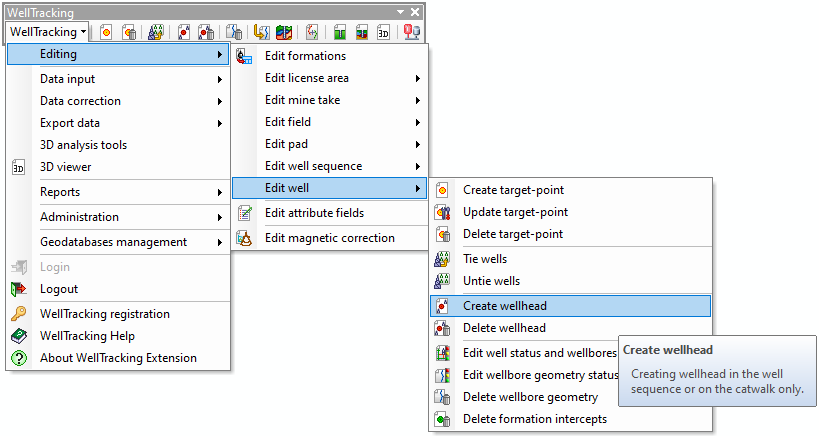The height and width of the screenshot is (436, 819).
Task: Open the 3D viewer from the toolbar
Action: pos(383,32)
